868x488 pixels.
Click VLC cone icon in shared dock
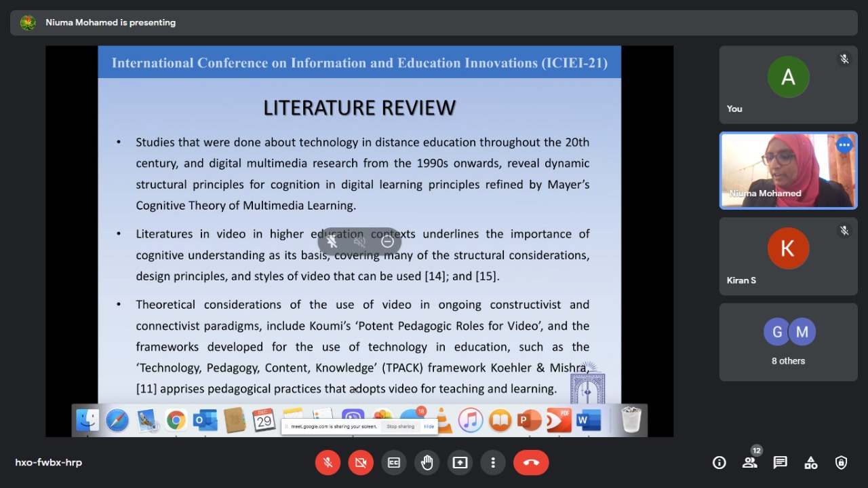(x=445, y=421)
